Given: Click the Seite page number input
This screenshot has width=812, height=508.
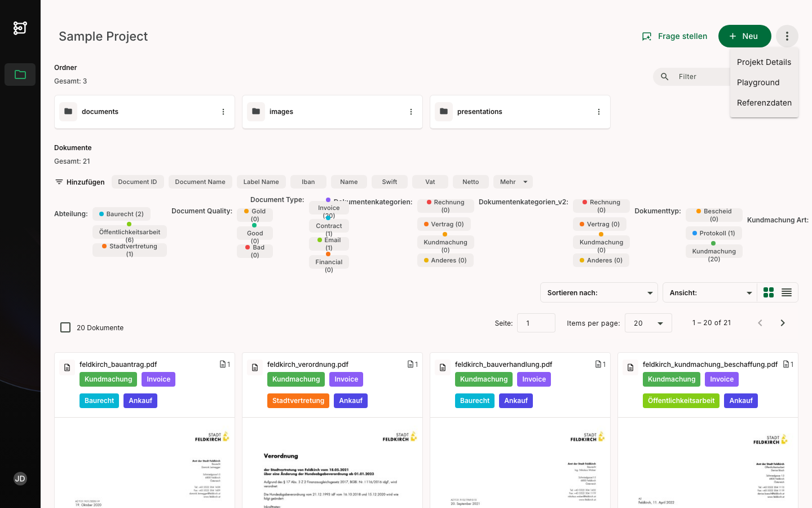Looking at the screenshot, I should [536, 323].
